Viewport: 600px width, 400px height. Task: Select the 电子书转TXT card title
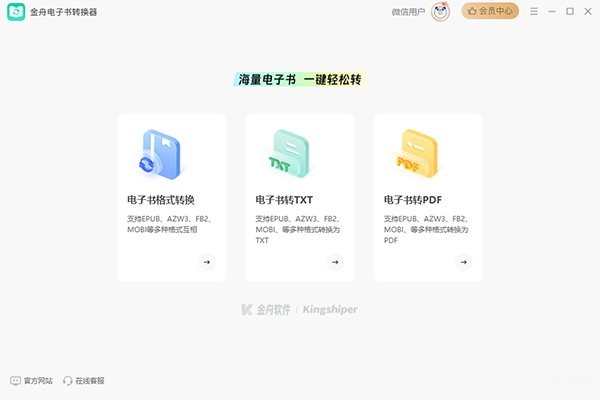[x=284, y=200]
